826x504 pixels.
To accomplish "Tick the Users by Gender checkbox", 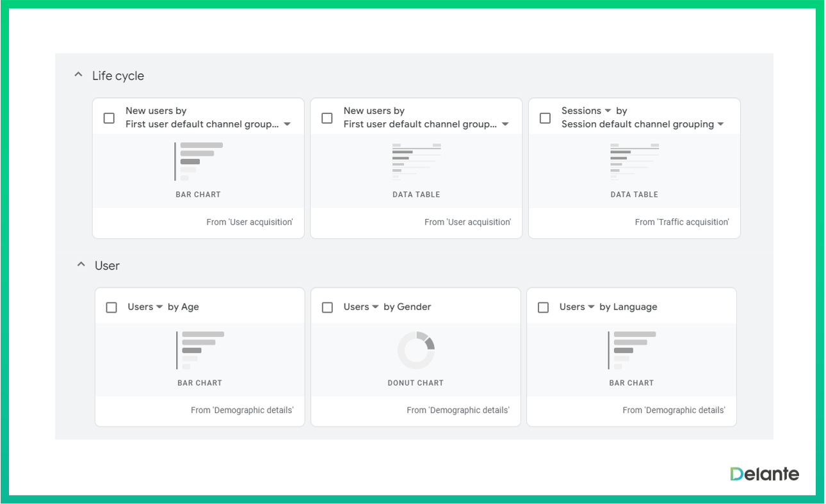I will point(327,307).
